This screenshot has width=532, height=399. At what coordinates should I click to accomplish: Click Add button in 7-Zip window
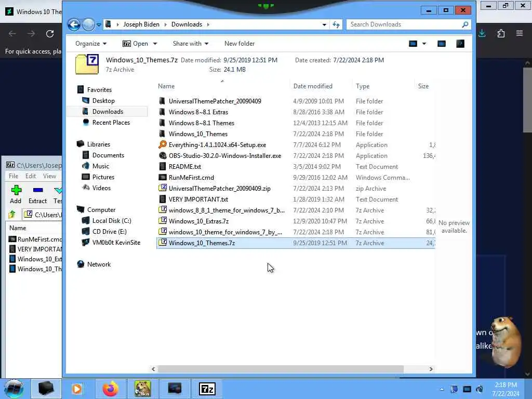click(16, 195)
